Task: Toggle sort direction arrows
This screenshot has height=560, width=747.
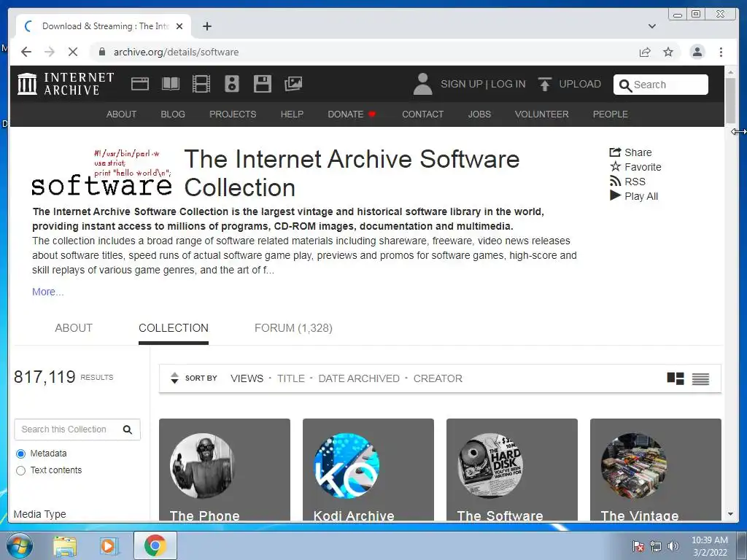Action: [x=174, y=378]
